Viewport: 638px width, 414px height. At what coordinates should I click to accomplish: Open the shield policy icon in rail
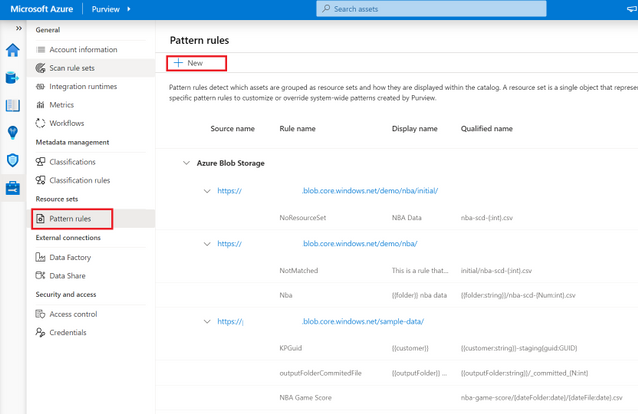13,160
